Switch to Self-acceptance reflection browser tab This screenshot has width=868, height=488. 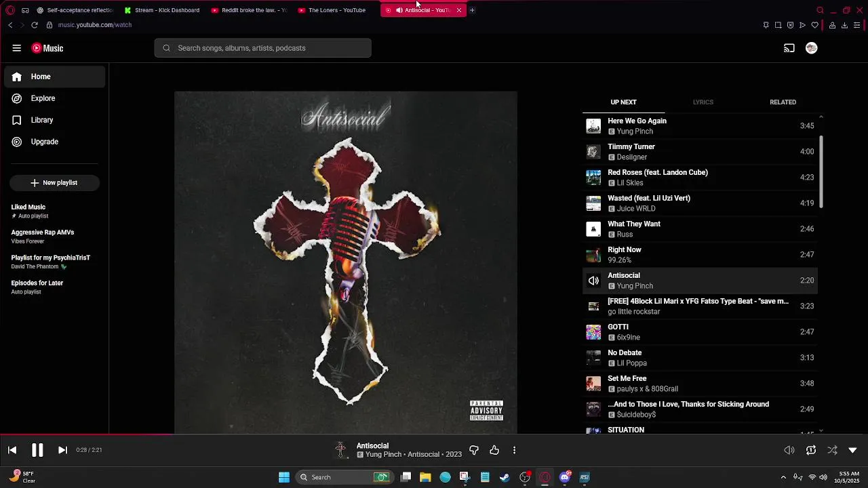[75, 10]
